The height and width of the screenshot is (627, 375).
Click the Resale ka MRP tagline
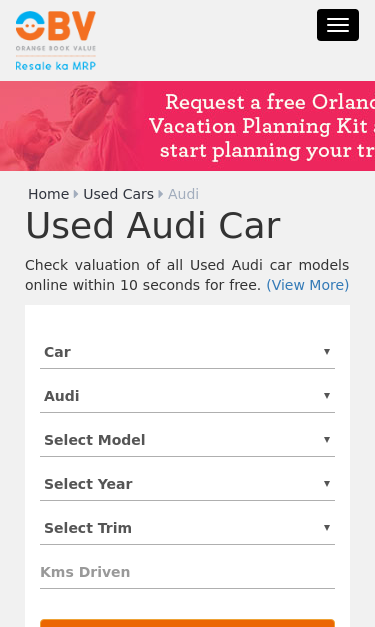pos(56,66)
